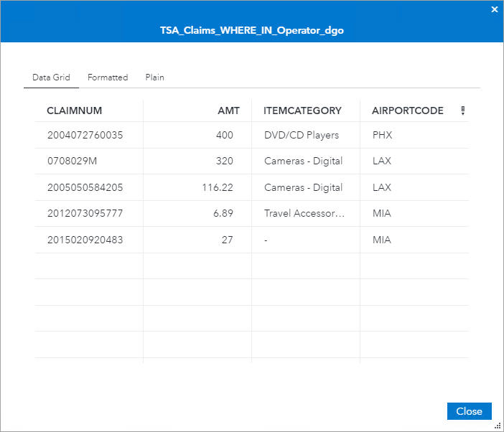
Task: Open the column options menu icon
Action: [x=462, y=111]
